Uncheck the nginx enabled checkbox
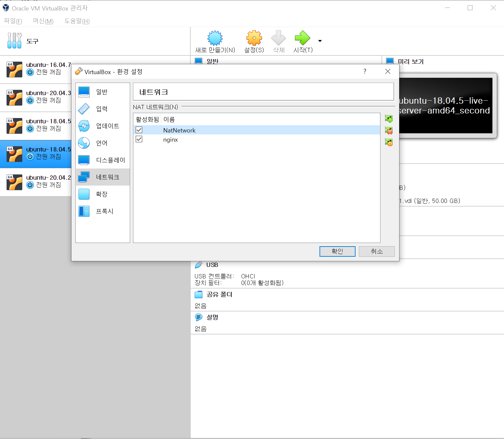 139,139
